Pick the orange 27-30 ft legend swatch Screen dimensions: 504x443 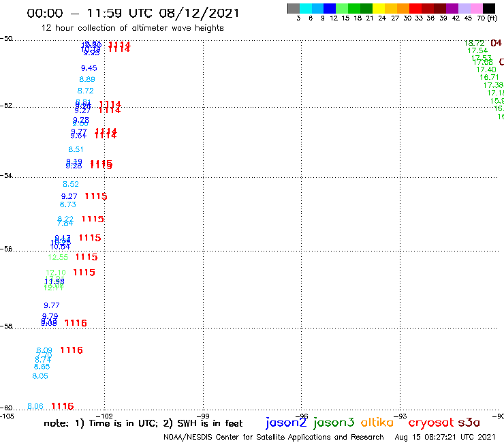[403, 8]
